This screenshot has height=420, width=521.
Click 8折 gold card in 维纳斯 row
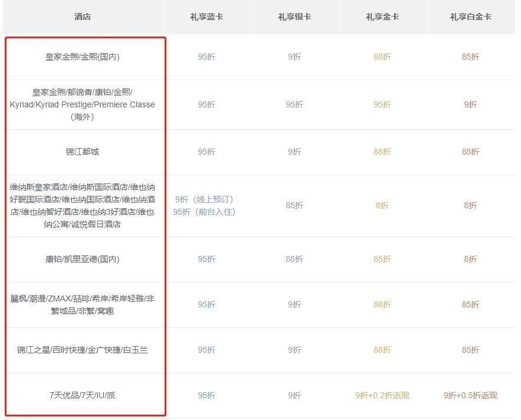point(382,206)
